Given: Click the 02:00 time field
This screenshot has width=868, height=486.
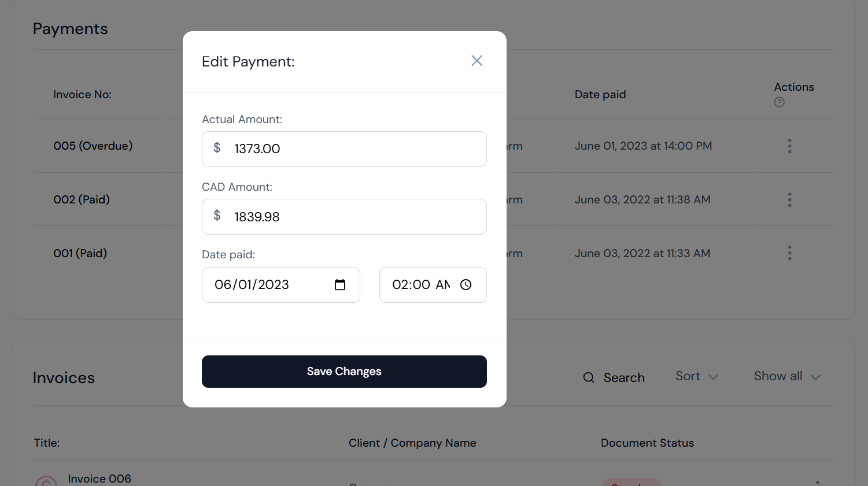Looking at the screenshot, I should coord(433,285).
